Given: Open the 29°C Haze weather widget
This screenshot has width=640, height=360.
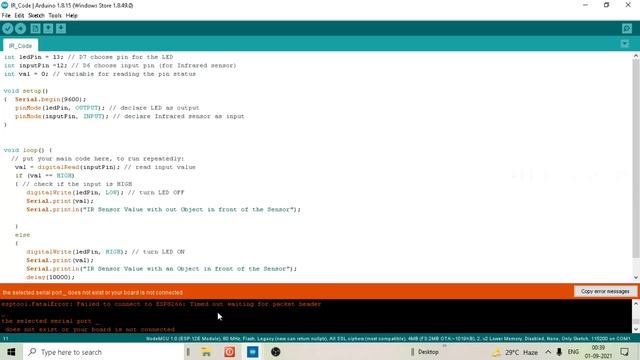Looking at the screenshot, I should [516, 352].
